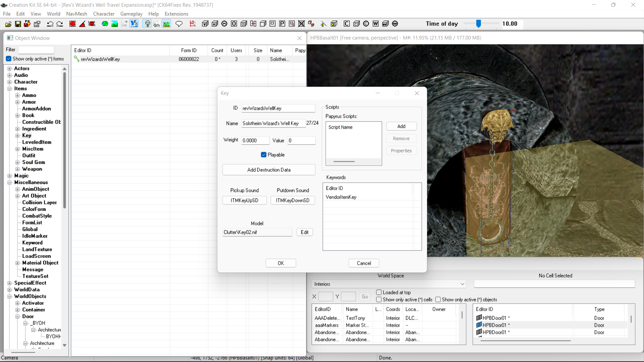Click the ITMKeyUpSD pickup sound button
This screenshot has height=362, width=644.
[245, 200]
